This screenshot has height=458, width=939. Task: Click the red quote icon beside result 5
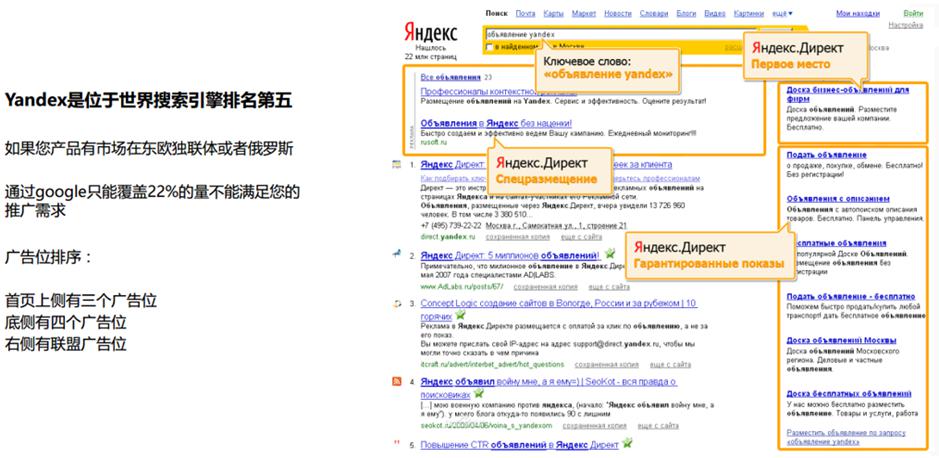coord(396,444)
